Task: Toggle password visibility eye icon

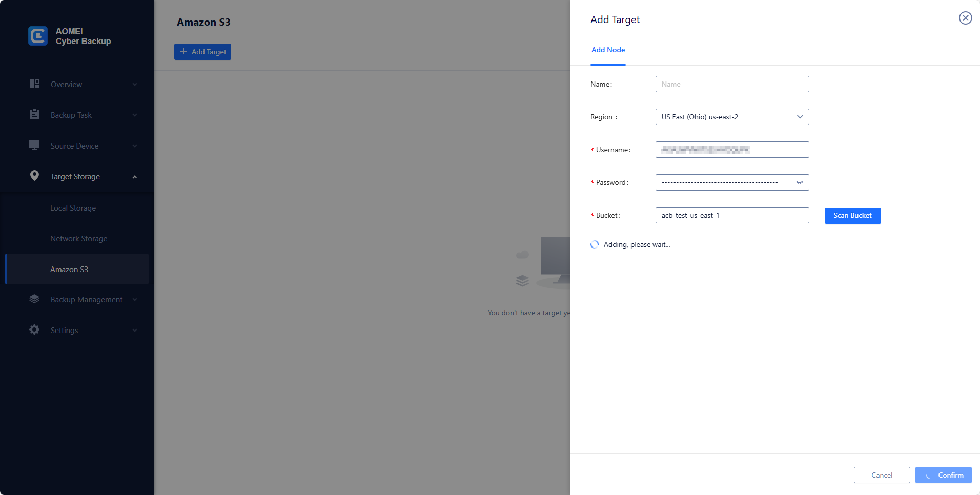Action: (799, 183)
